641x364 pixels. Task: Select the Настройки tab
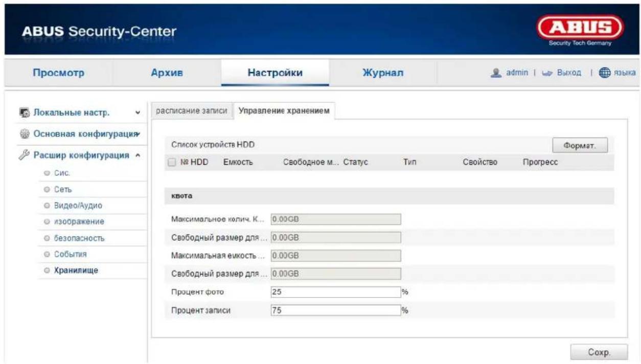275,73
